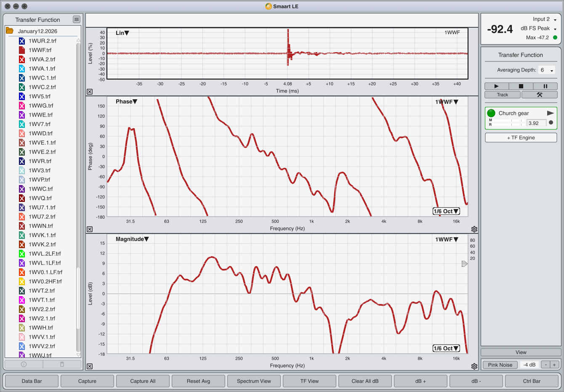
Task: Open measurement settings with the wrench icon
Action: (x=539, y=94)
